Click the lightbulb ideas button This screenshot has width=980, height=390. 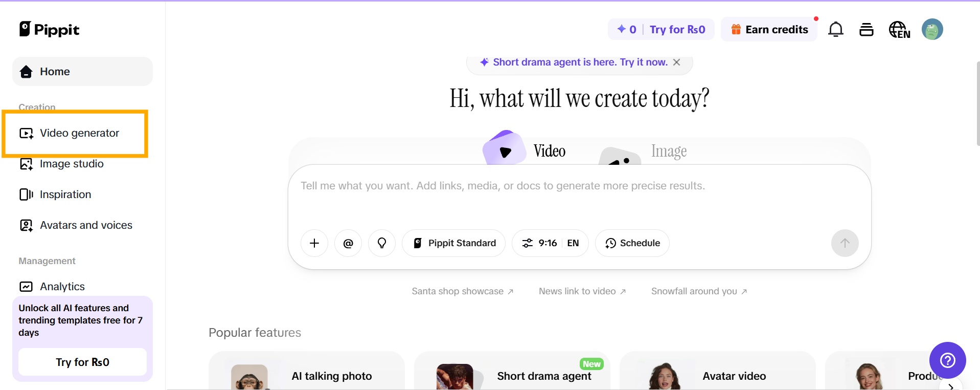tap(382, 243)
